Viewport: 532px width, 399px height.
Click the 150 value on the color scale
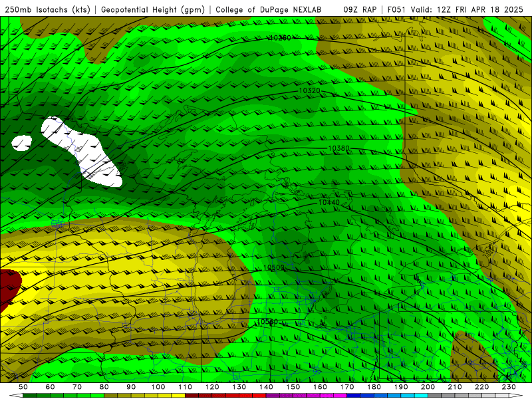click(293, 387)
